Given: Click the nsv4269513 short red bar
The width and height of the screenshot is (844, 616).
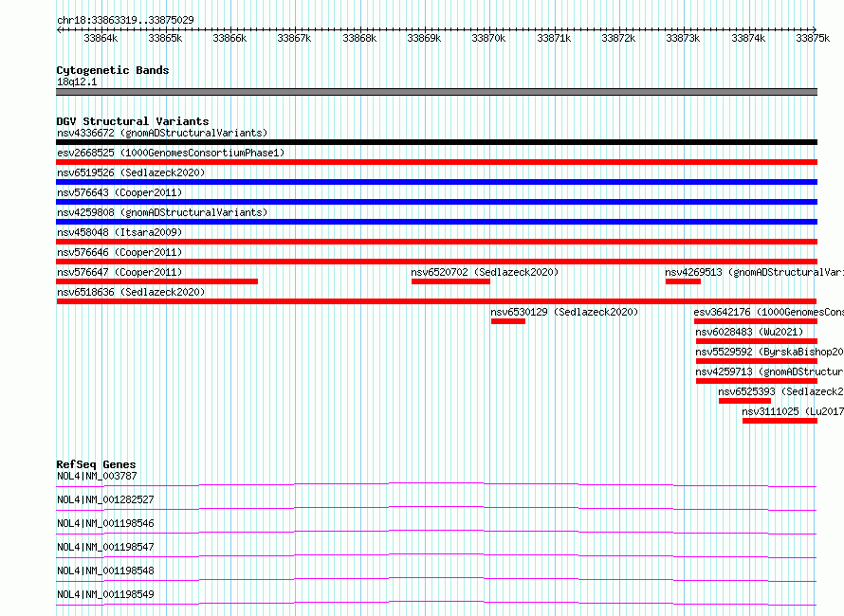Looking at the screenshot, I should coord(683,281).
